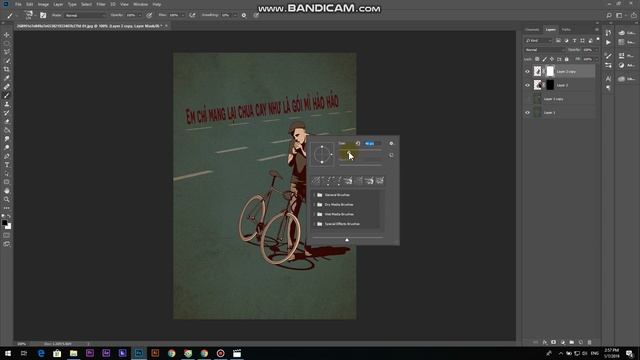Viewport: 640px width, 360px height.
Task: Open the Image menu
Action: [43, 4]
